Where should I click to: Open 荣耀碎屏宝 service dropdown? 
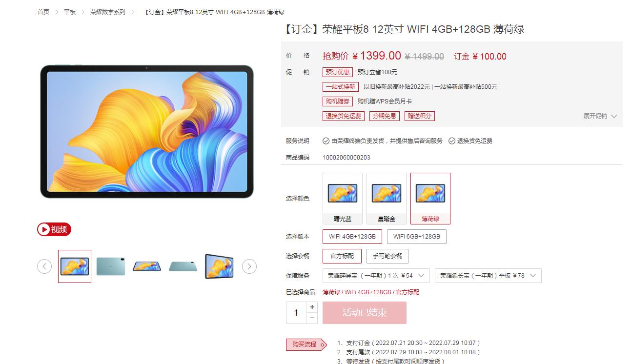click(376, 276)
